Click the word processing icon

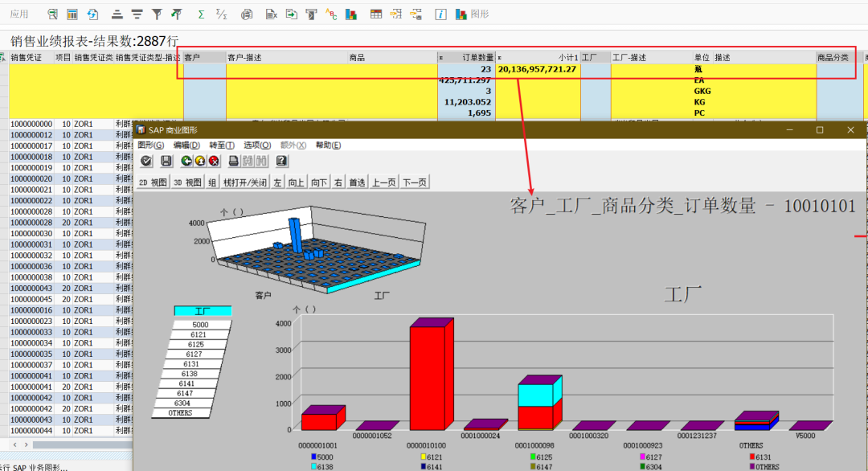[311, 14]
